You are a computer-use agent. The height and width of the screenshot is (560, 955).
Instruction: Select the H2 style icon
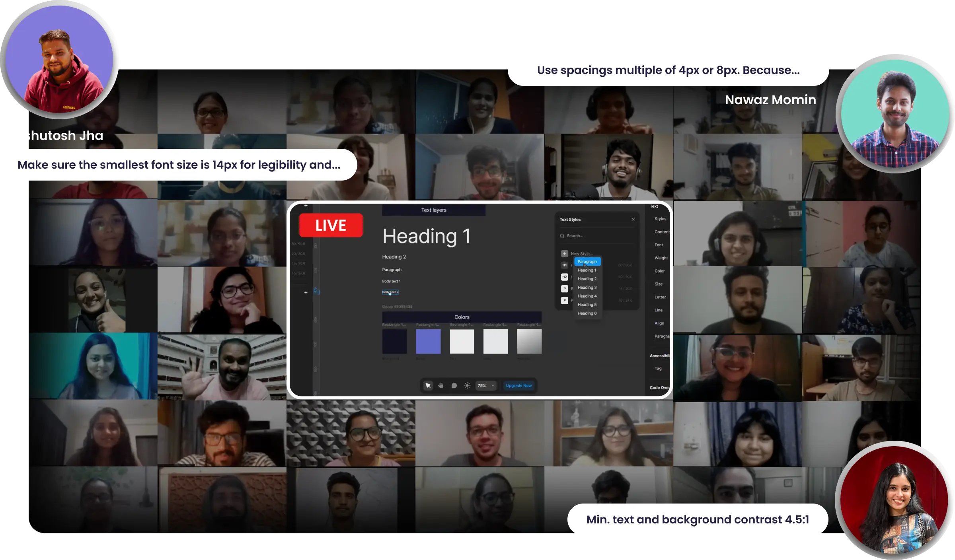click(x=564, y=277)
